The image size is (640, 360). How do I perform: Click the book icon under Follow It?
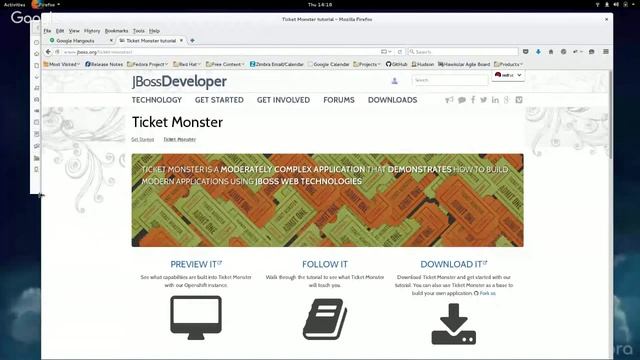[x=325, y=319]
